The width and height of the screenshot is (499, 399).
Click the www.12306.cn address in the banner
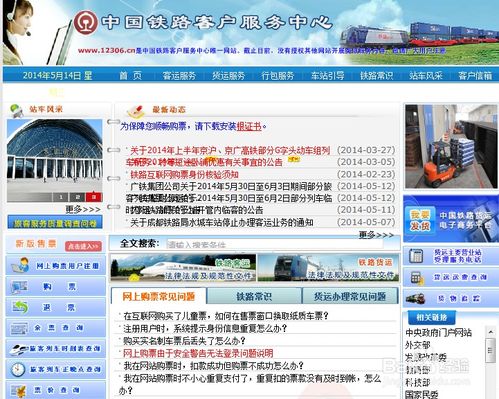click(106, 51)
